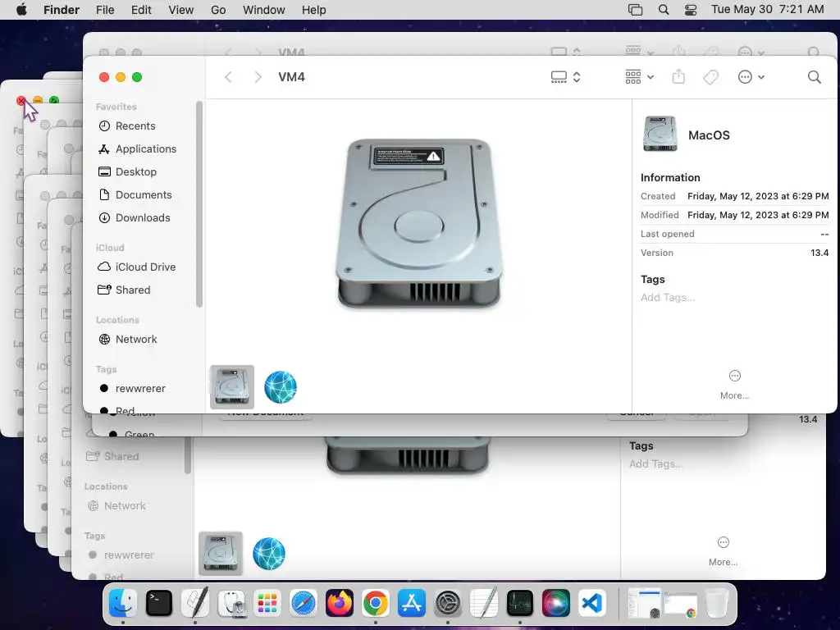Select the drive thumbnail in the back window

click(220, 554)
